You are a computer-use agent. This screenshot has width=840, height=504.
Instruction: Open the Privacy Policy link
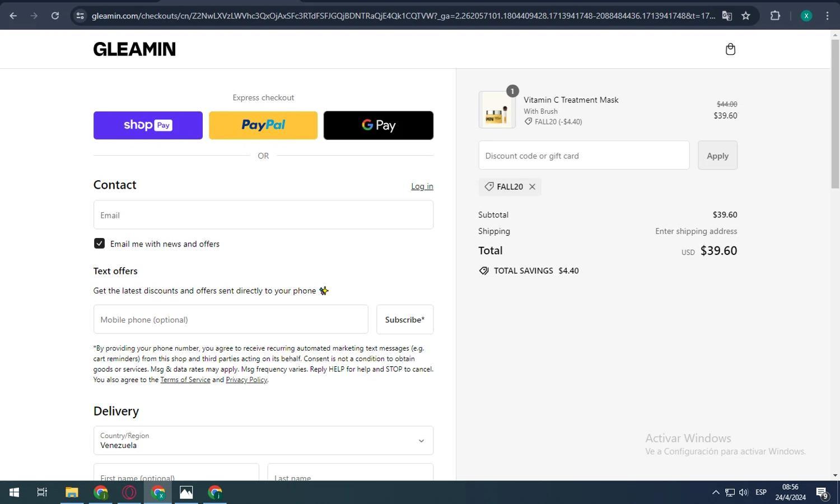(x=246, y=380)
